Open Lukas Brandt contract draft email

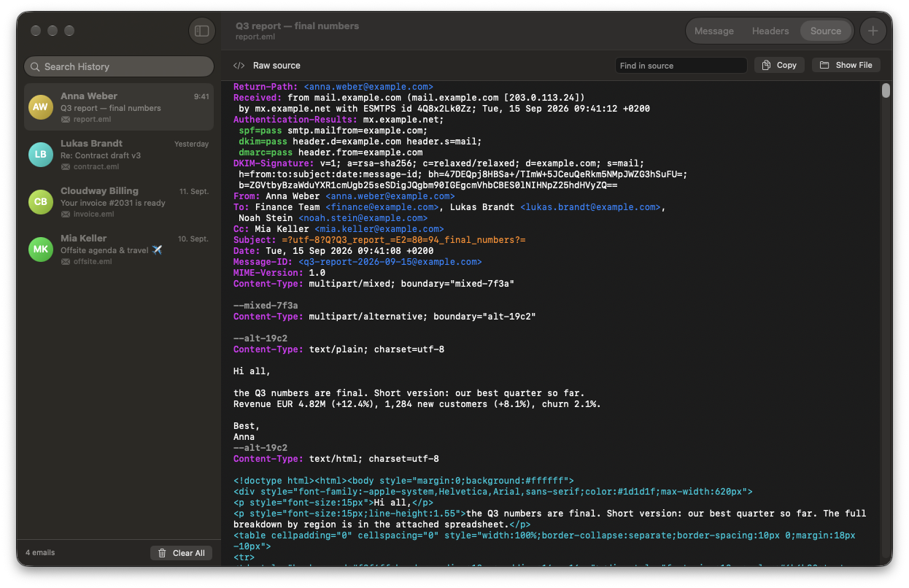point(119,154)
